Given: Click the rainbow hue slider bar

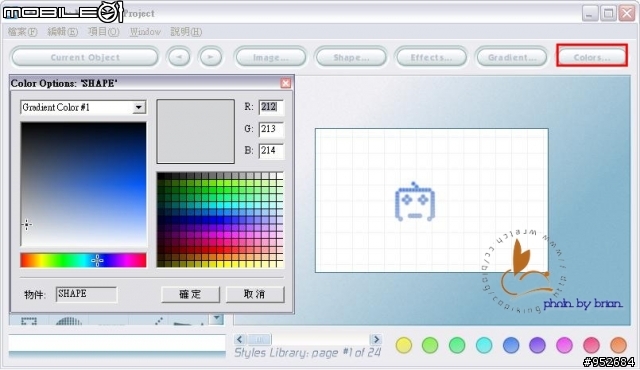Looking at the screenshot, I should coord(83,260).
